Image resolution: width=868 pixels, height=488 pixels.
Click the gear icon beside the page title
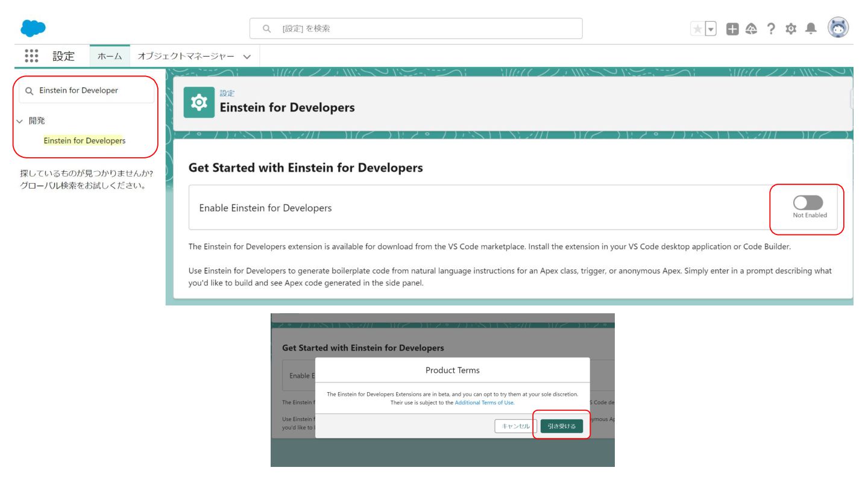(199, 102)
